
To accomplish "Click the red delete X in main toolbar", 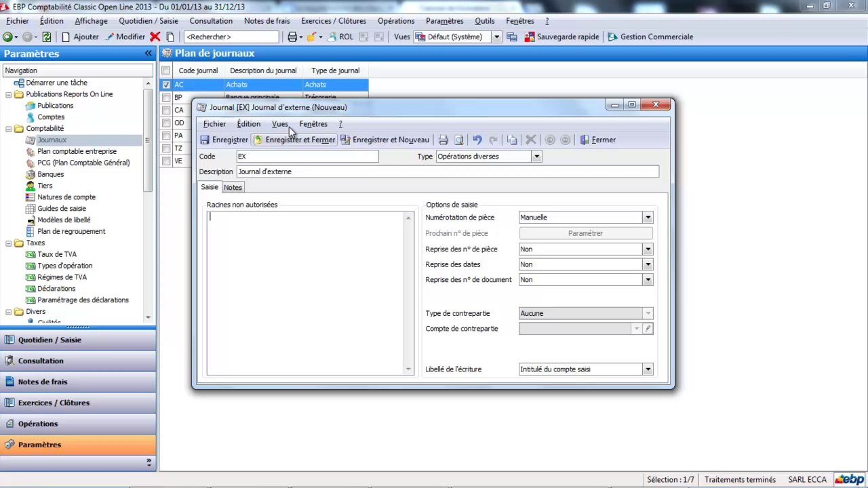I will click(155, 37).
